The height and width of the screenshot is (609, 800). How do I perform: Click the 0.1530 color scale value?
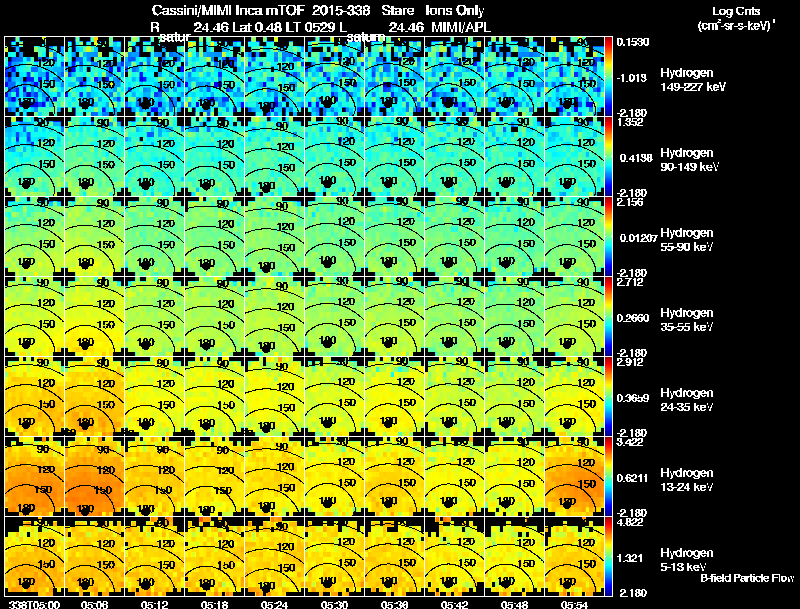point(633,42)
